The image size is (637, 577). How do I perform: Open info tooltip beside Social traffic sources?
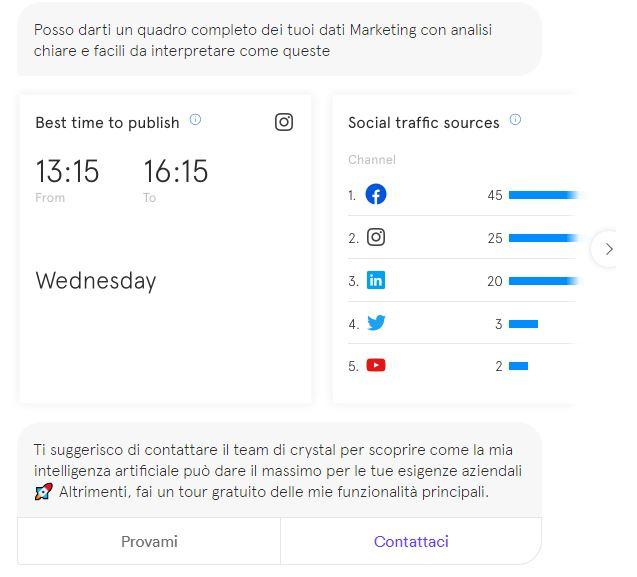coord(515,120)
